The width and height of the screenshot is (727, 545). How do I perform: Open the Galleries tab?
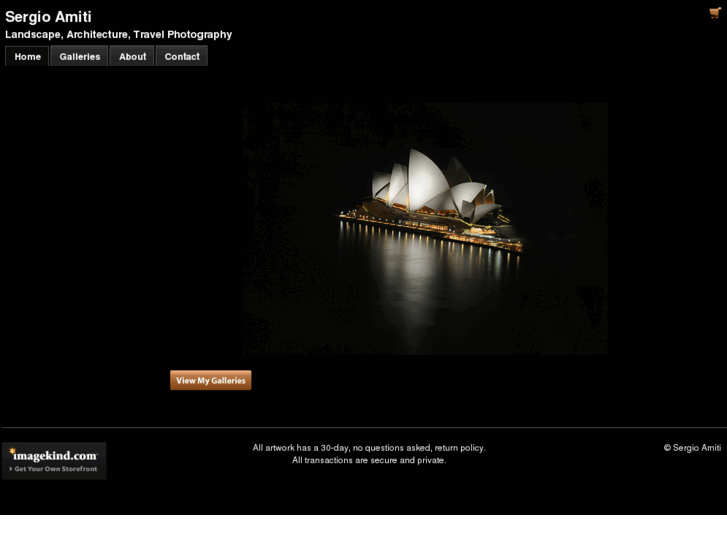79,56
